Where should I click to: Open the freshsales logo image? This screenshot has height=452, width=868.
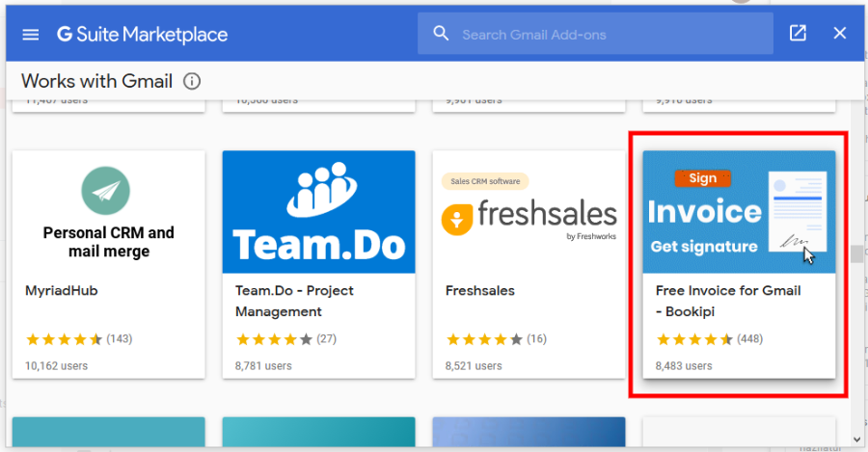[x=529, y=220]
